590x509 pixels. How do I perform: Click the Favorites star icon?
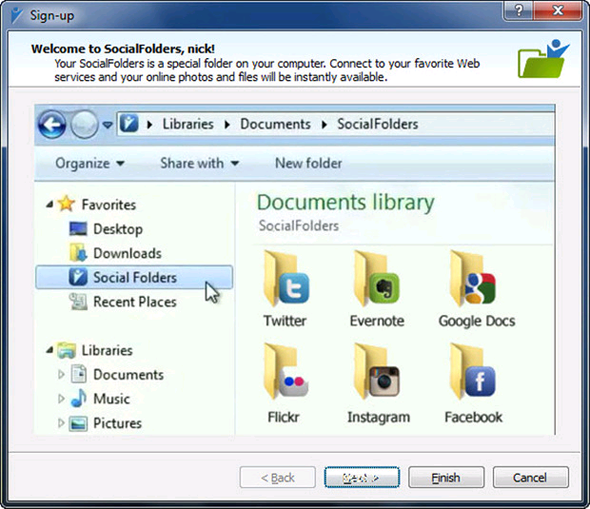tap(66, 204)
